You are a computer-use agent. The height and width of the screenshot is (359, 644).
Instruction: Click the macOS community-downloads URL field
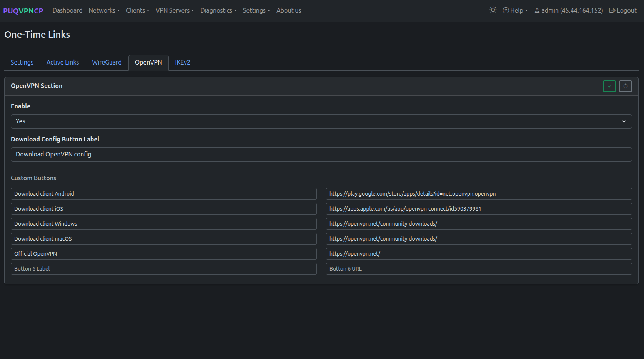[479, 239]
